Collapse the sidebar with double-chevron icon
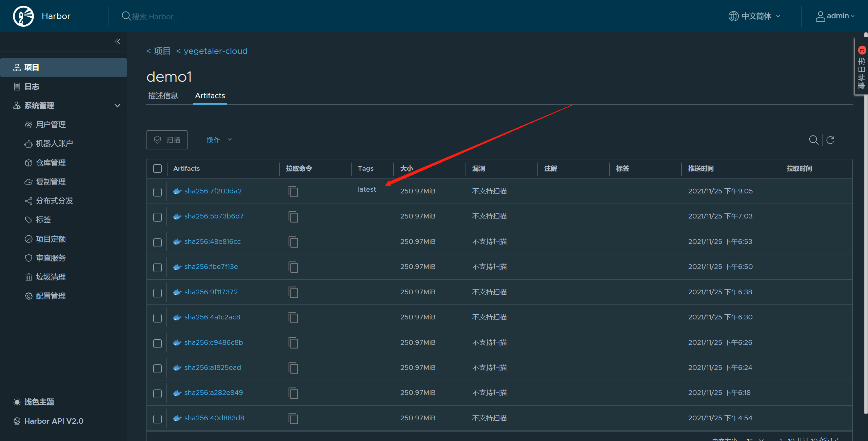Viewport: 868px width, 441px height. (118, 42)
